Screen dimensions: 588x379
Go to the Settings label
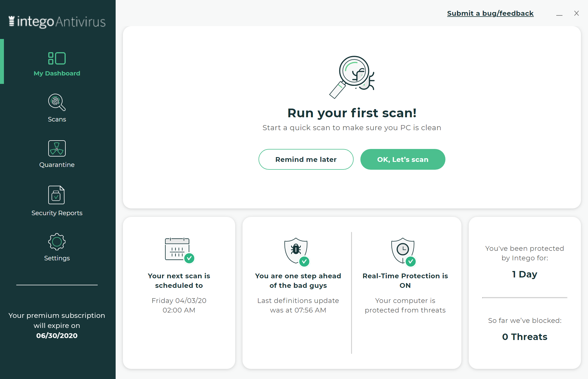(x=57, y=258)
